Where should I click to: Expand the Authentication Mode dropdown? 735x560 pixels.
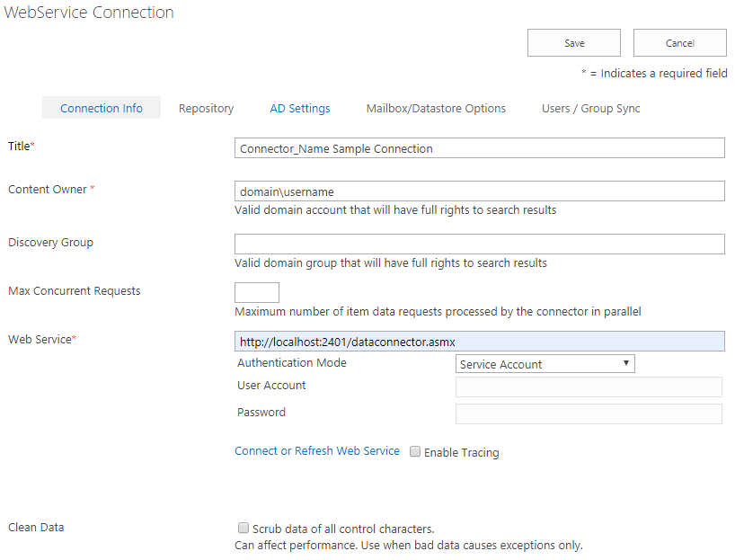coord(545,364)
